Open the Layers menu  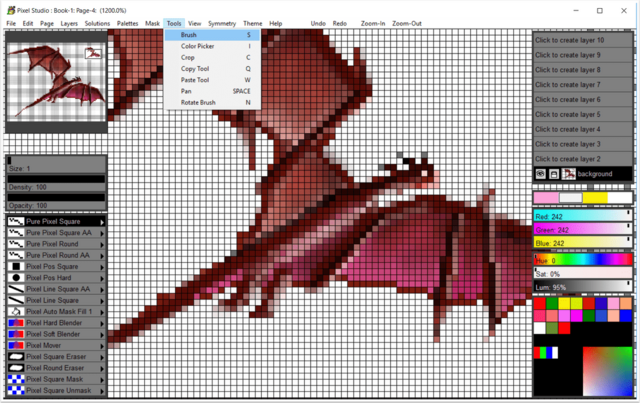pyautogui.click(x=69, y=23)
